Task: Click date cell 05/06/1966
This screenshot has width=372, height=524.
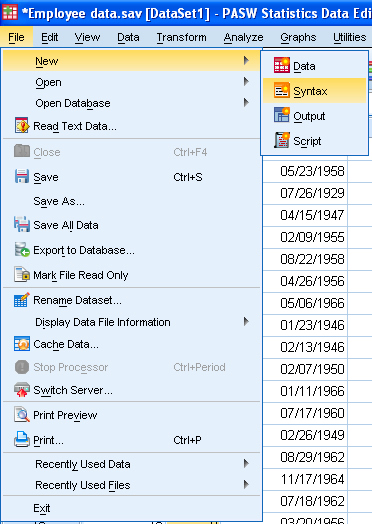Action: point(305,303)
